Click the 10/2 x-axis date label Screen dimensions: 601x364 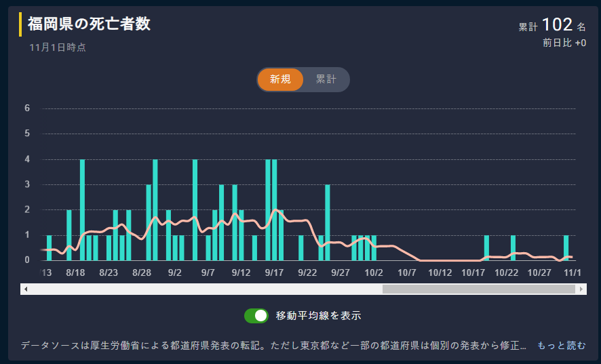tap(374, 272)
